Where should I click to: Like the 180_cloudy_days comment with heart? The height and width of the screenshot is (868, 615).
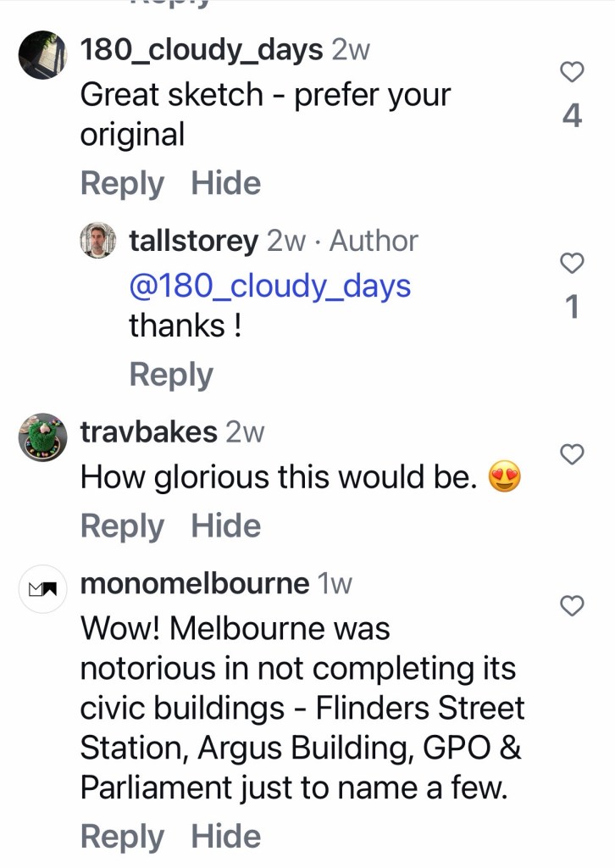tap(572, 72)
